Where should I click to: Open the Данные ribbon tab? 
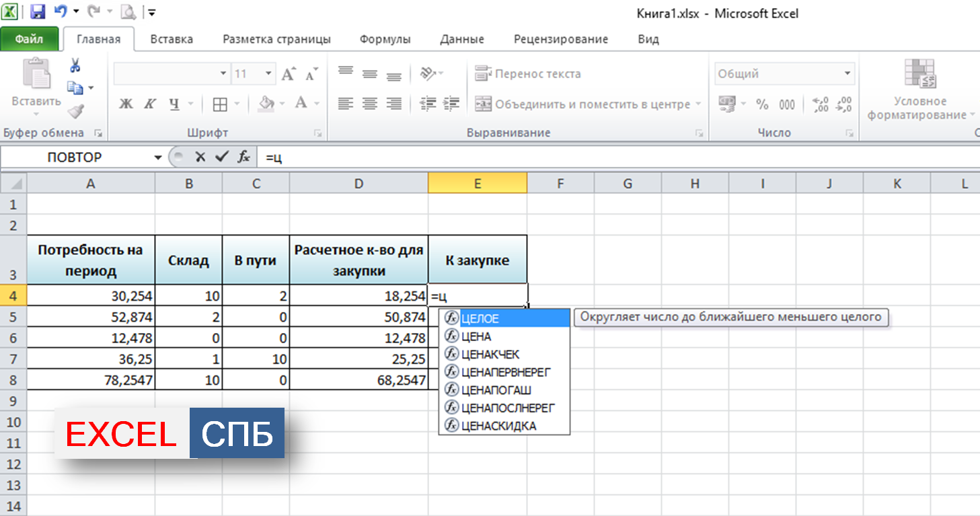(x=463, y=39)
